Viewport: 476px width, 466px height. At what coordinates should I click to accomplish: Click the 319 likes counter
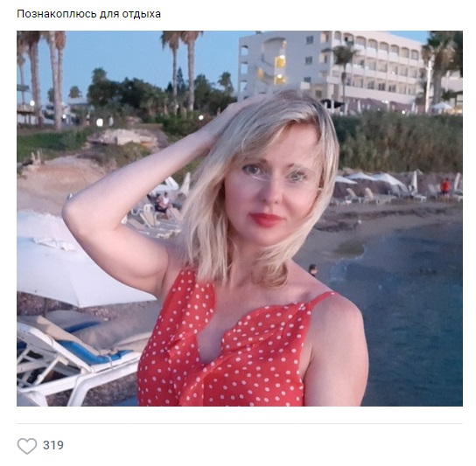(53, 445)
